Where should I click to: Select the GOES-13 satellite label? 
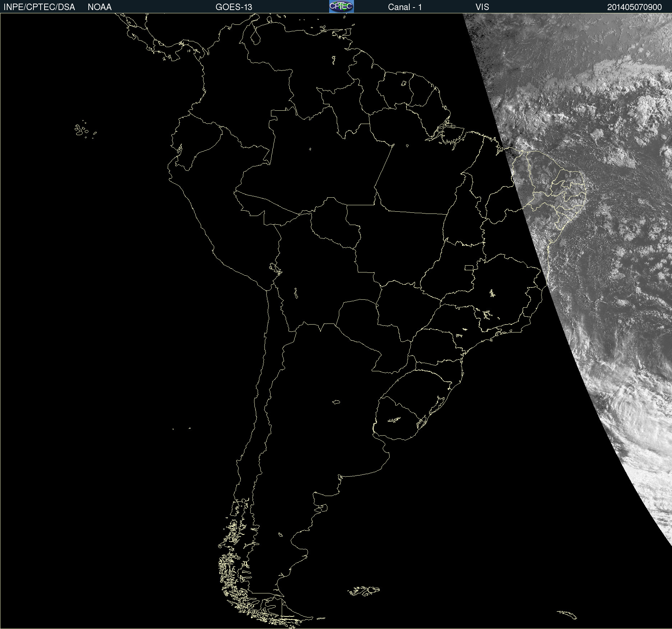click(x=234, y=7)
